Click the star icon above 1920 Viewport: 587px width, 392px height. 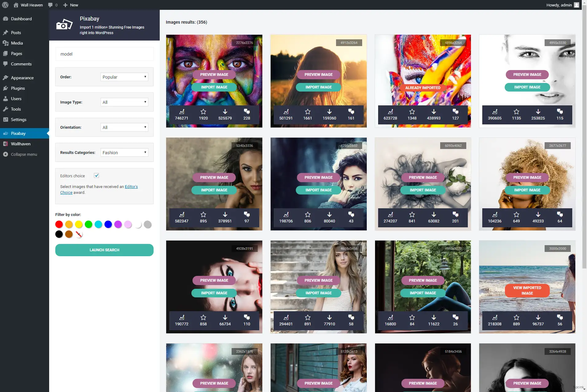click(203, 112)
